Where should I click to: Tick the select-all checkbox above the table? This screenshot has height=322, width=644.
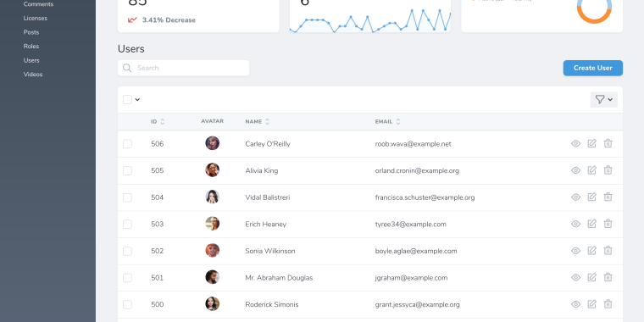127,99
